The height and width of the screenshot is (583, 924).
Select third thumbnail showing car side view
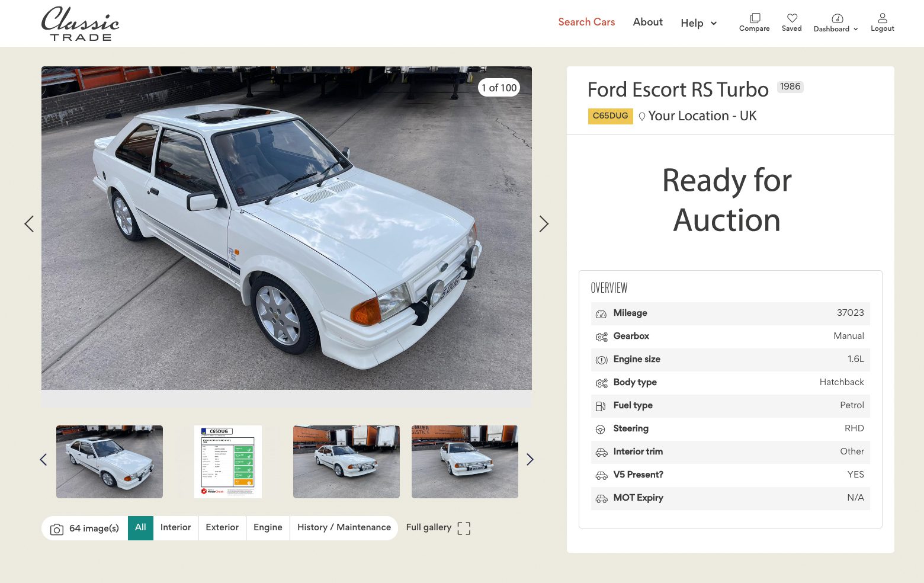tap(346, 462)
